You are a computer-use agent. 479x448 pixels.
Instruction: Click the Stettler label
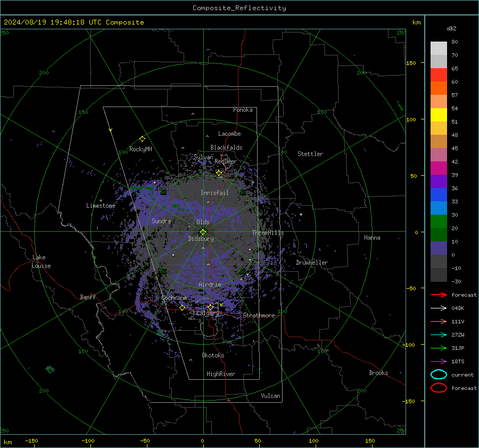pyautogui.click(x=310, y=154)
